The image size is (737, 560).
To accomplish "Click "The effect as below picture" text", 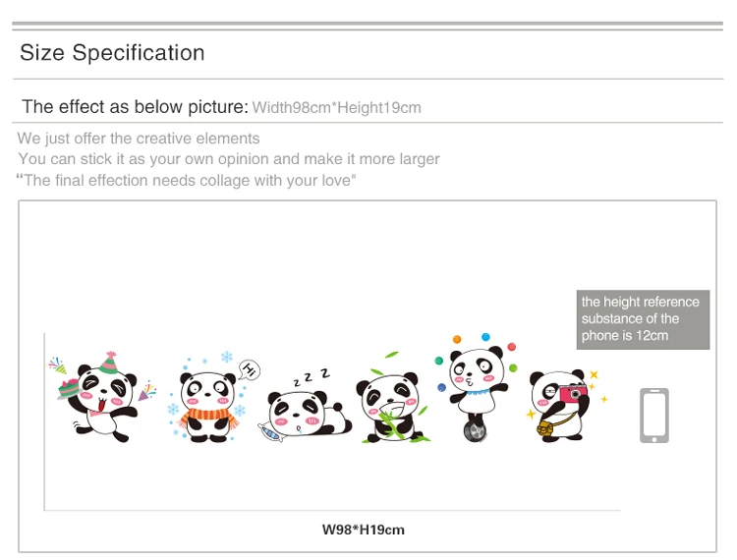I will (135, 107).
